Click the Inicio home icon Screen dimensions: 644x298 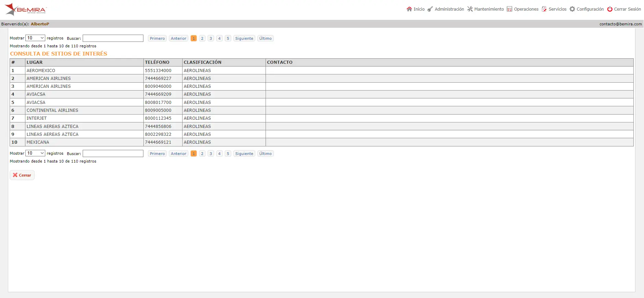(x=409, y=9)
